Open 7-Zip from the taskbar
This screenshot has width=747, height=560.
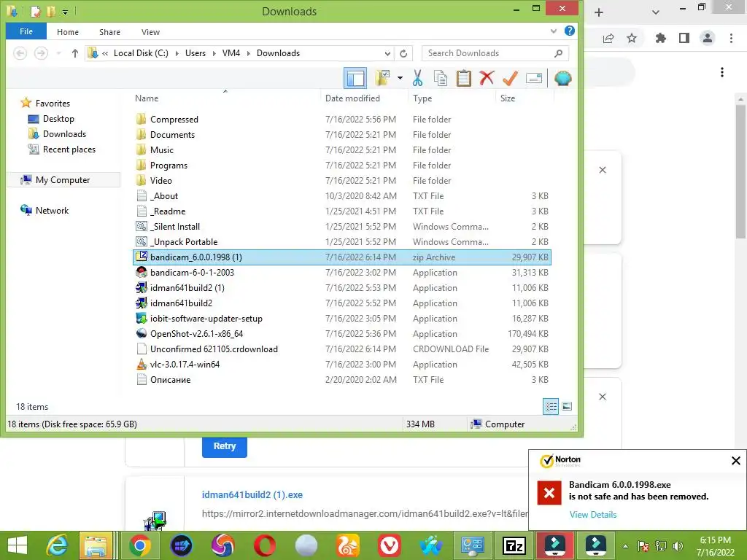coord(514,545)
